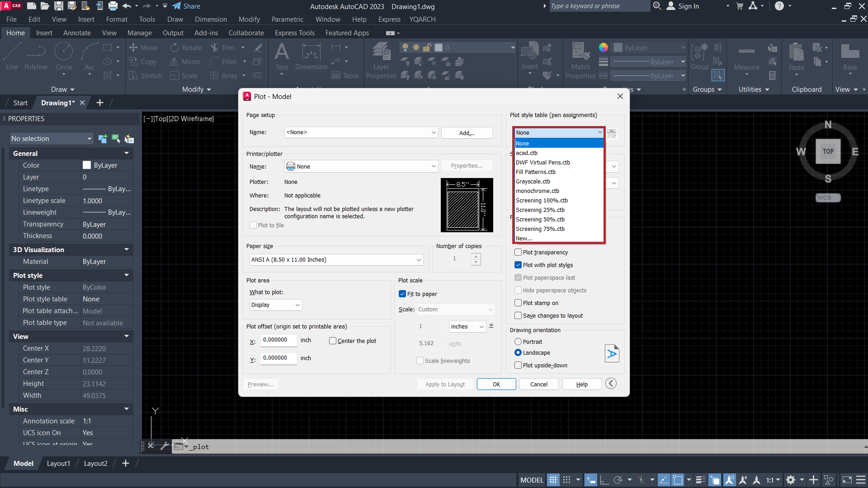Click the Add... page setup button
Image resolution: width=868 pixels, height=488 pixels.
(467, 133)
